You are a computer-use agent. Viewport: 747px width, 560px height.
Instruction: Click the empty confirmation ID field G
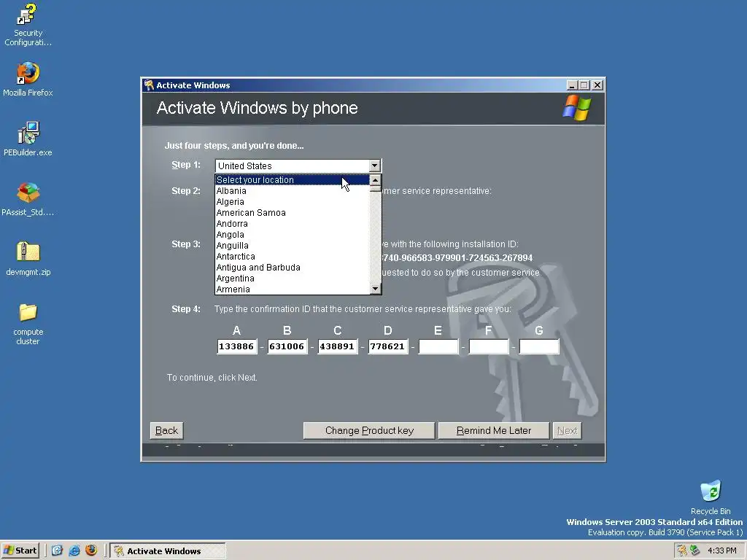(x=539, y=346)
